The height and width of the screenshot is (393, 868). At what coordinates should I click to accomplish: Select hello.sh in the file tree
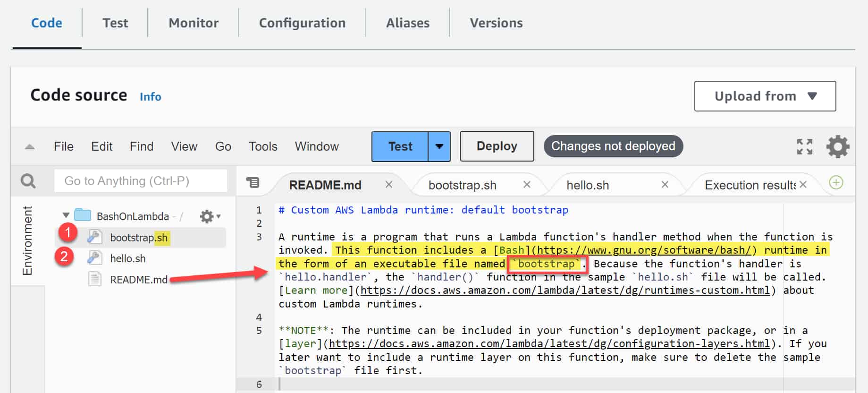[128, 258]
